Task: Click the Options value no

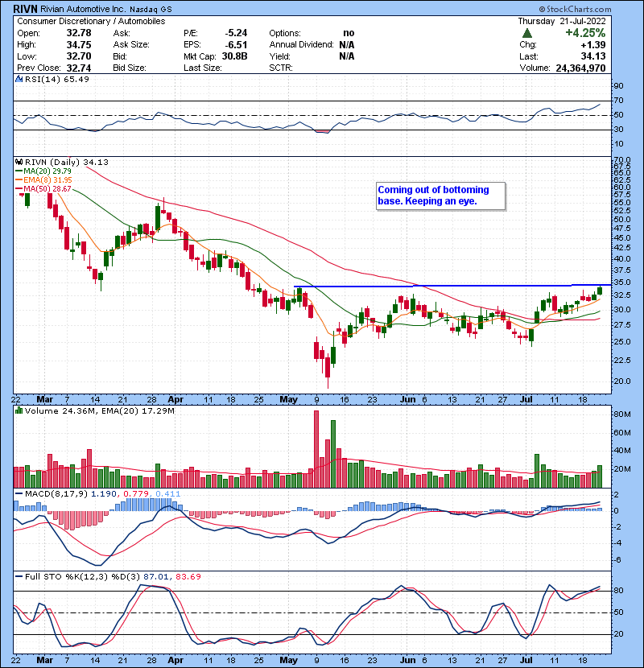Action: tap(349, 33)
